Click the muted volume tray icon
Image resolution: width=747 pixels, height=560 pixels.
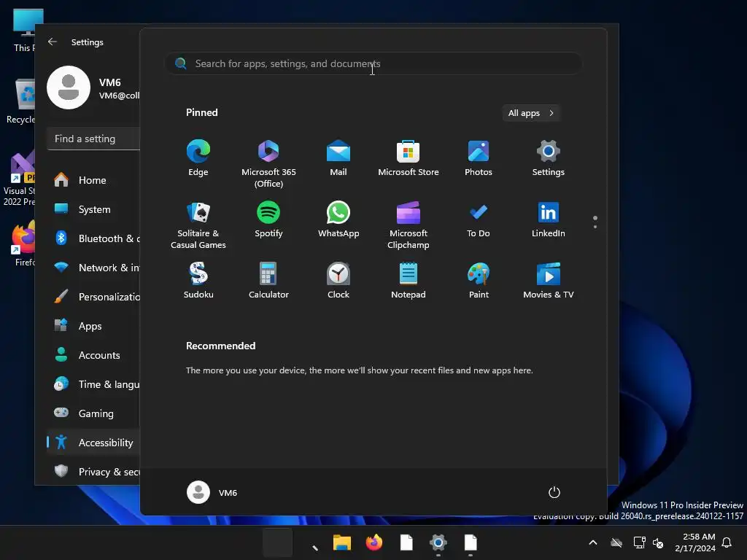pos(658,542)
